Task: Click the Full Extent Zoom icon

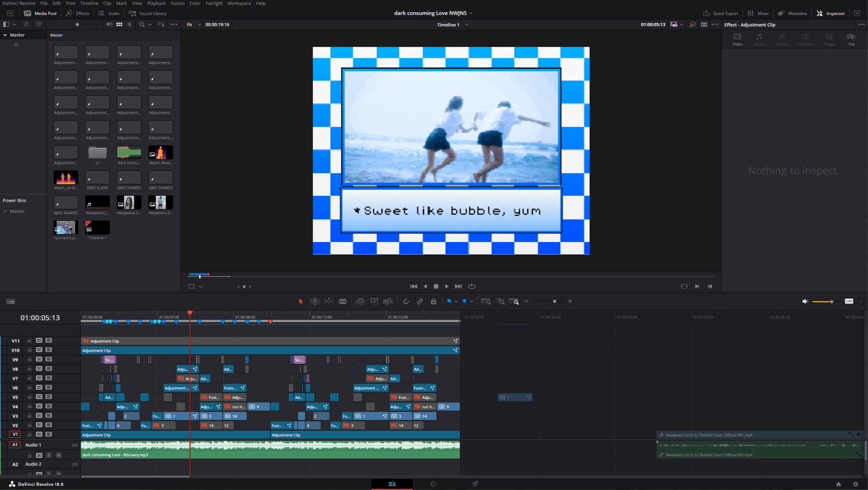Action: click(x=486, y=301)
